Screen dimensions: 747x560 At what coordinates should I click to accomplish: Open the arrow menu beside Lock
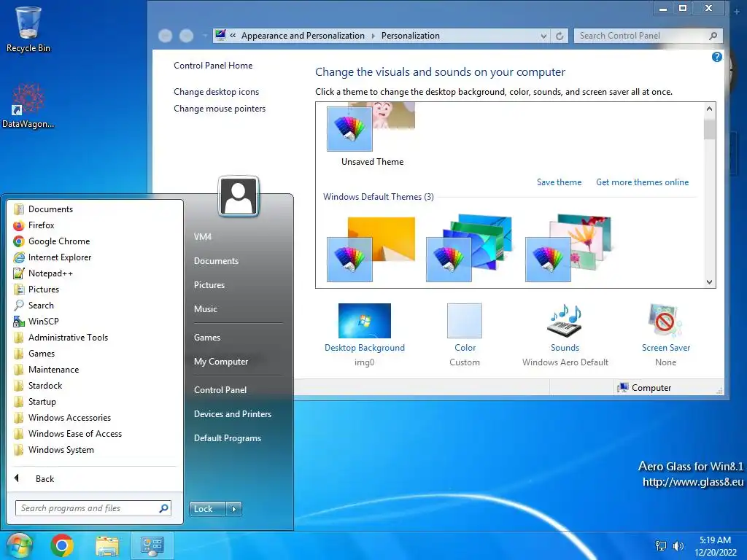click(233, 508)
